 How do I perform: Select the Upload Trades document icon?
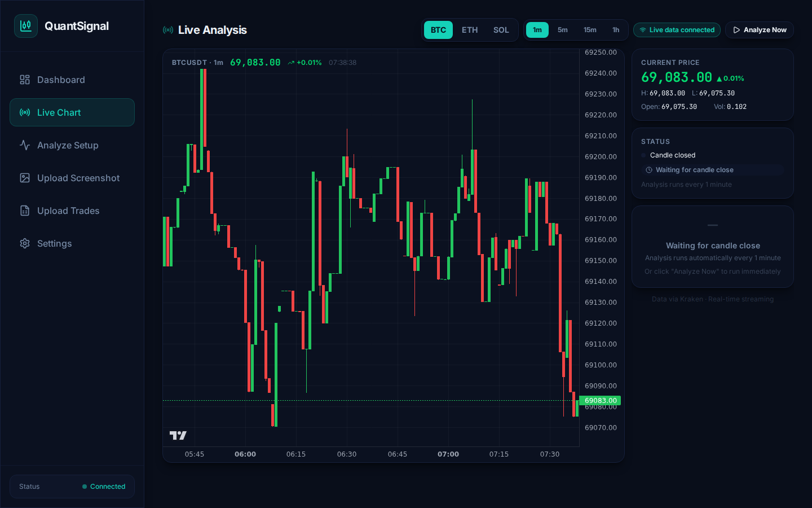24,211
